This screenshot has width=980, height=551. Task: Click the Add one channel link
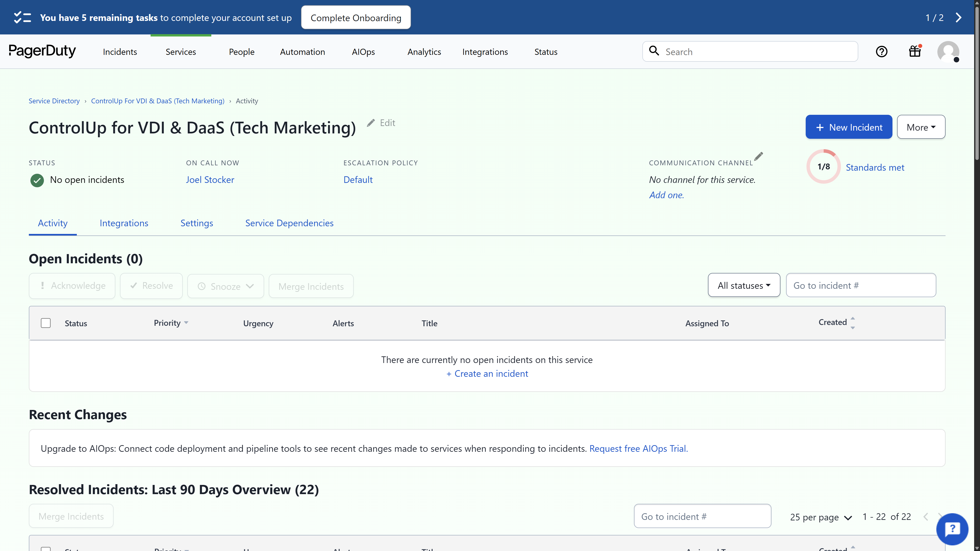(x=667, y=195)
